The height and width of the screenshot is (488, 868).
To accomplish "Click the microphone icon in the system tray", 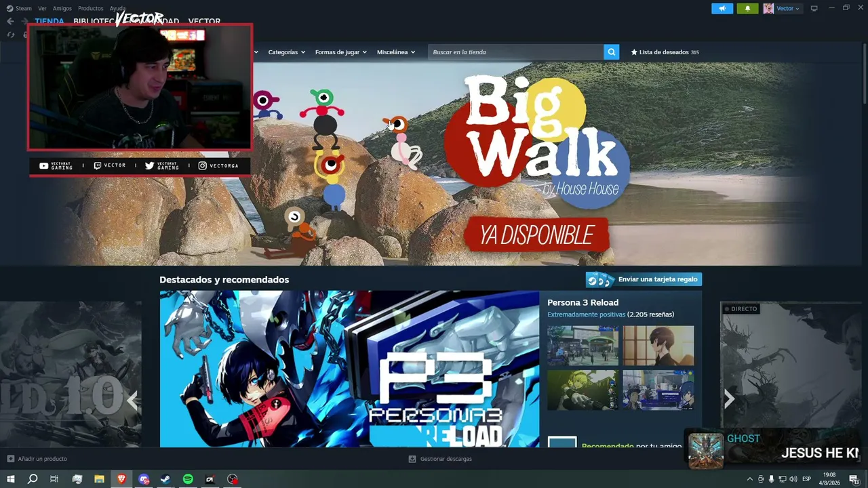I will coord(772,479).
